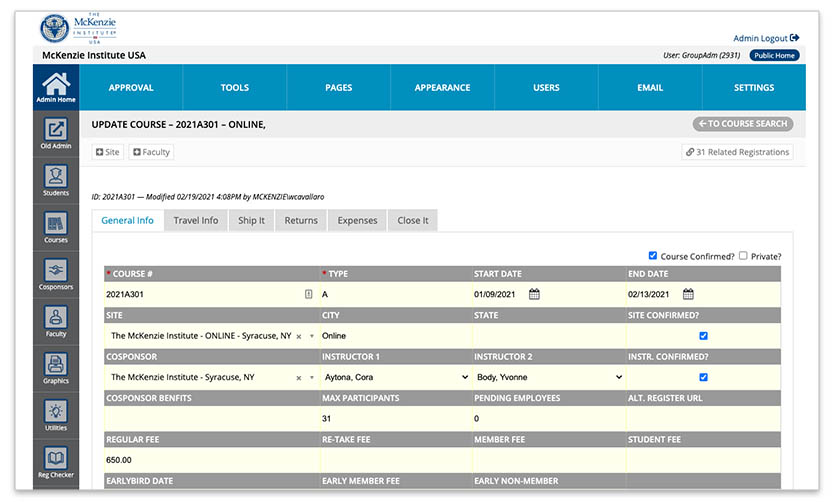Screen dimensions: 836x502
Task: Click the Pending Employees field
Action: click(x=549, y=419)
